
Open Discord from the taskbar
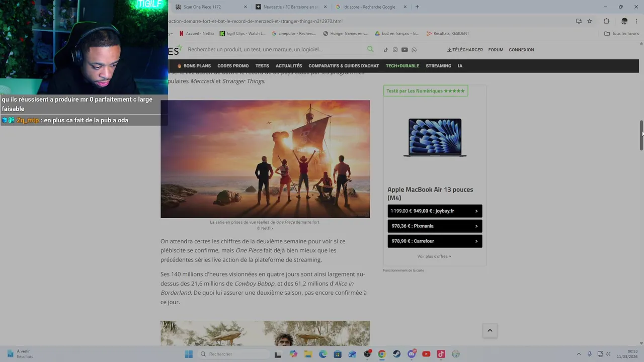412,354
